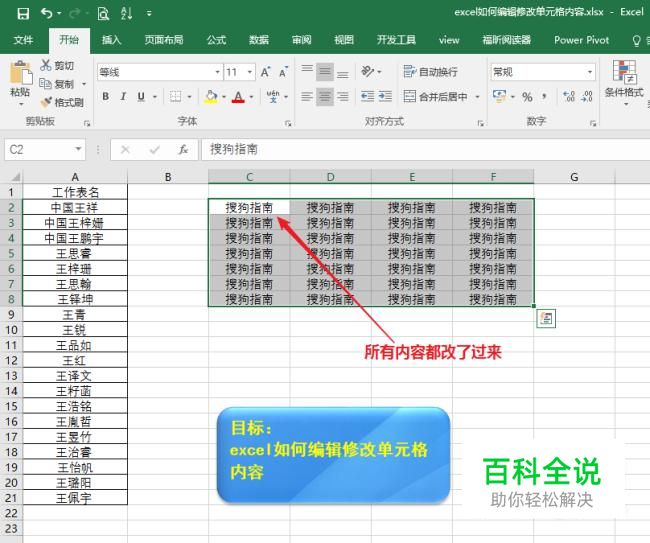Expand the Merge & Center dropdown arrow

[477, 97]
